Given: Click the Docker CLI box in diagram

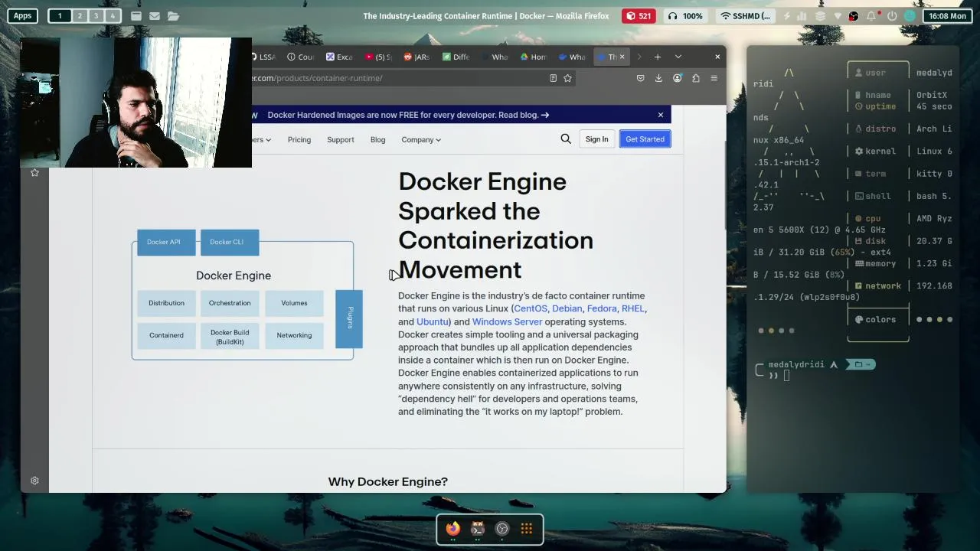Looking at the screenshot, I should click(230, 242).
